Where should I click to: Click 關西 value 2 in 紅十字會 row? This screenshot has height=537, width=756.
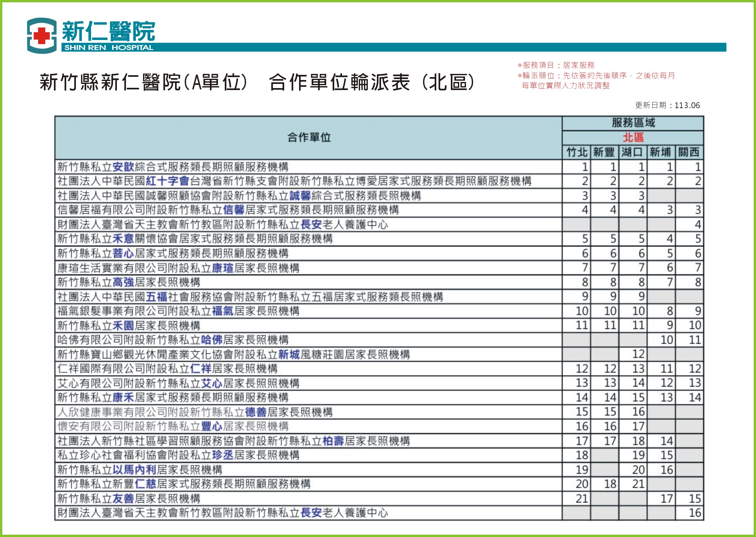pyautogui.click(x=698, y=181)
